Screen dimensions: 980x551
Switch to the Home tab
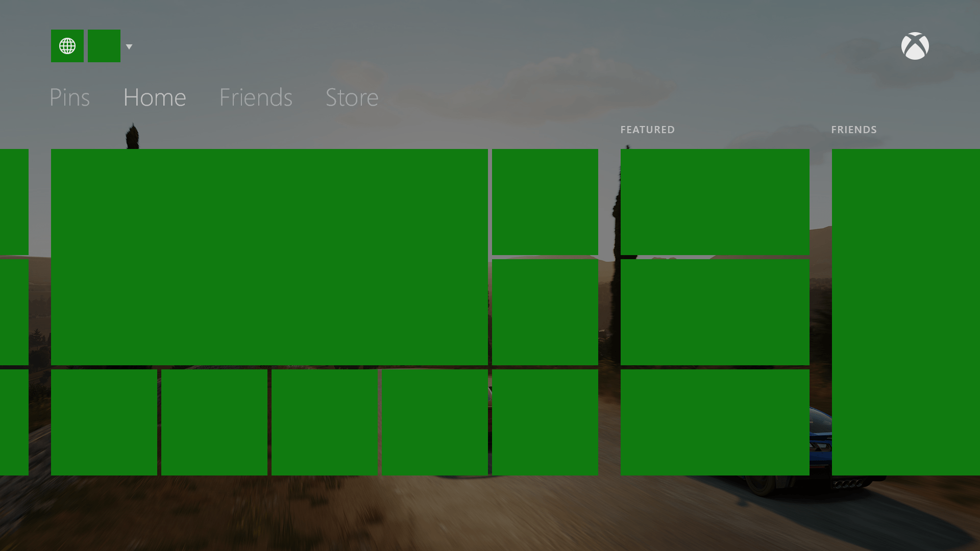click(x=155, y=97)
